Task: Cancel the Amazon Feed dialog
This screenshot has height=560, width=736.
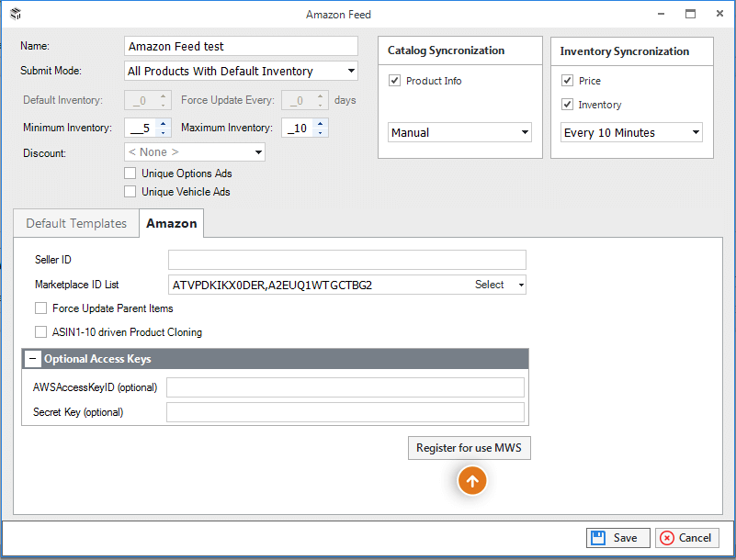Action: click(687, 538)
